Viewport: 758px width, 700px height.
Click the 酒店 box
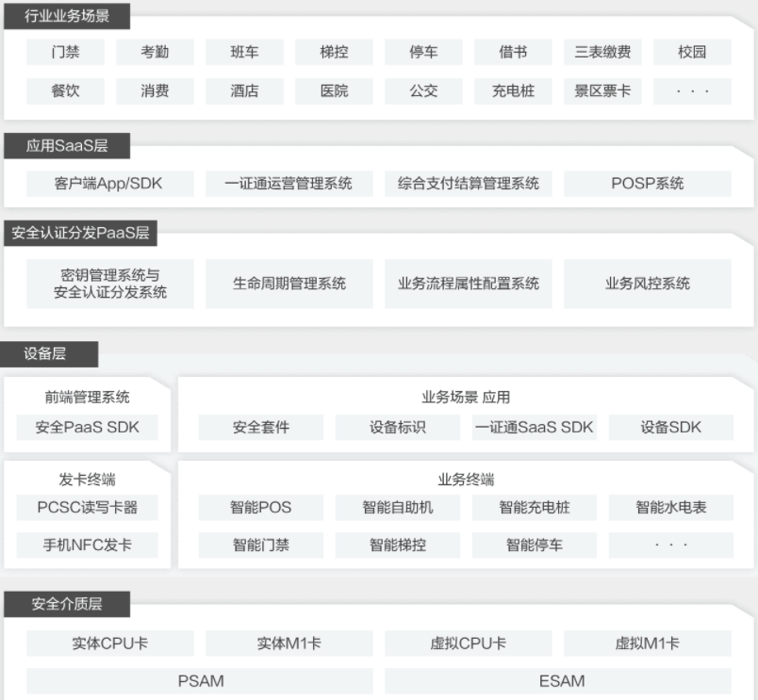pos(244,90)
